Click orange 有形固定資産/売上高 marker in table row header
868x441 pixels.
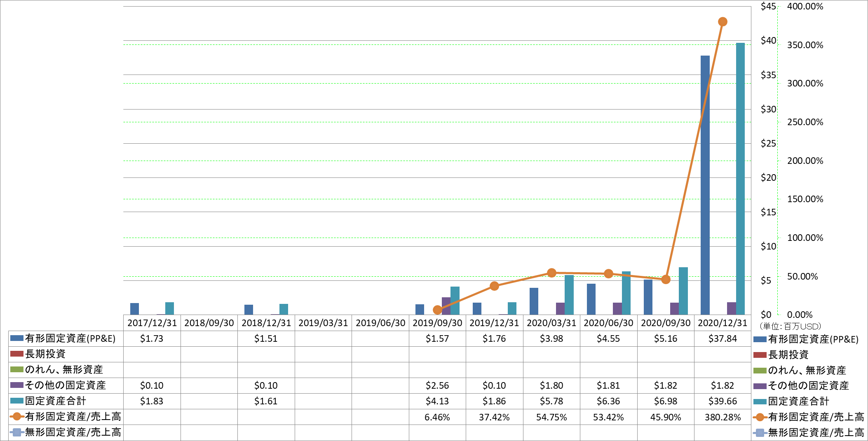pyautogui.click(x=17, y=416)
